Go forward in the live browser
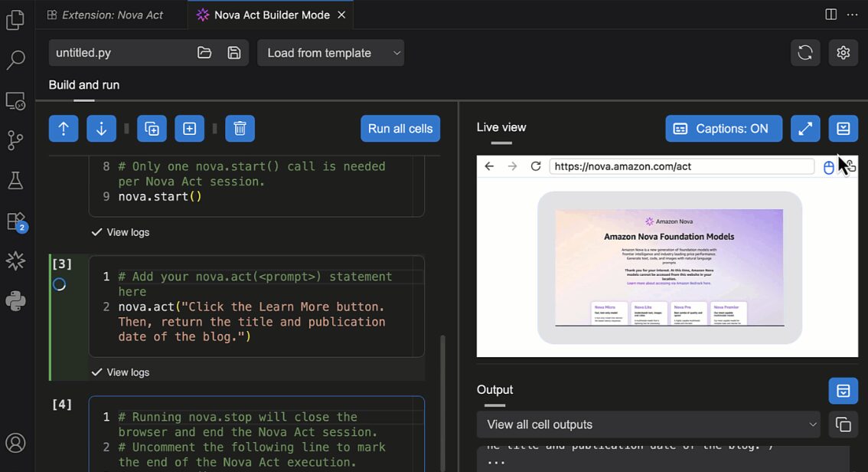The width and height of the screenshot is (868, 472). click(513, 166)
